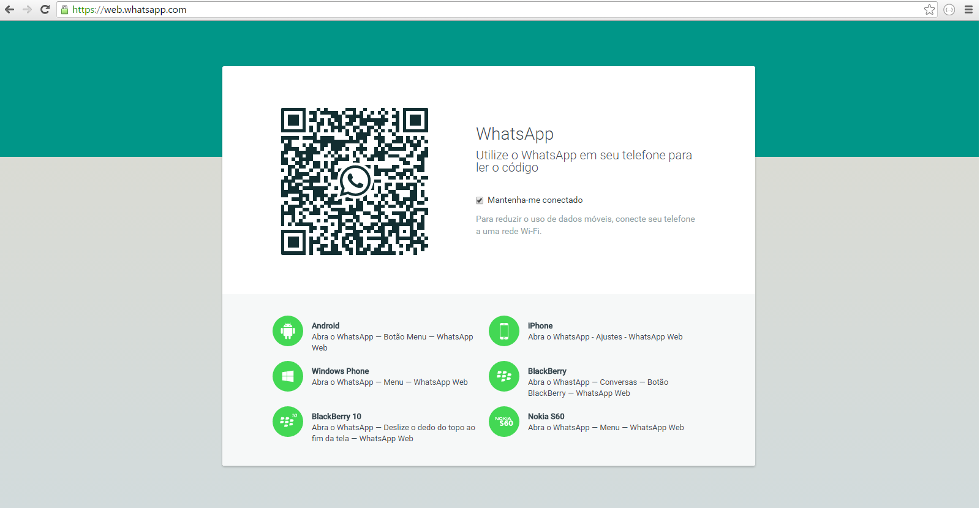Click 'Conversas — Botão BlackBerry' instructions
Viewport: 980px width, 508px height.
[x=598, y=388]
